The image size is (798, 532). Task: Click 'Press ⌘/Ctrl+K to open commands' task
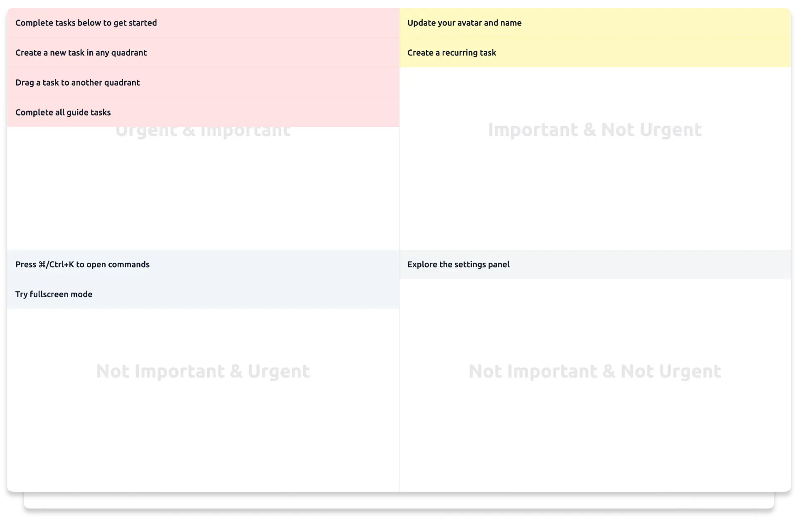[82, 265]
